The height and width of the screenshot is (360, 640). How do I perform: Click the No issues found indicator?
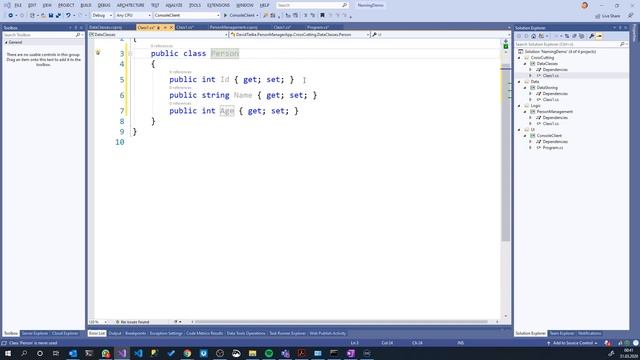point(133,322)
